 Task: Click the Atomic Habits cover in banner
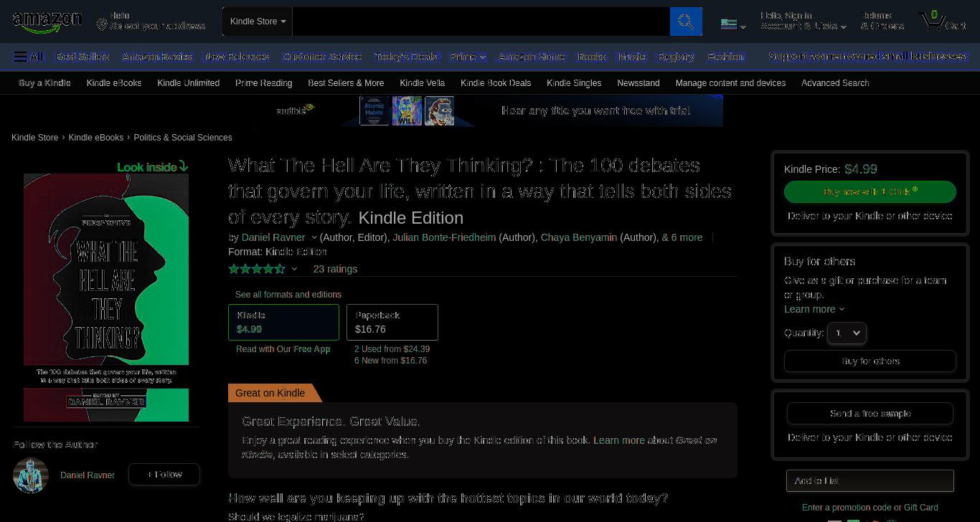click(x=374, y=111)
